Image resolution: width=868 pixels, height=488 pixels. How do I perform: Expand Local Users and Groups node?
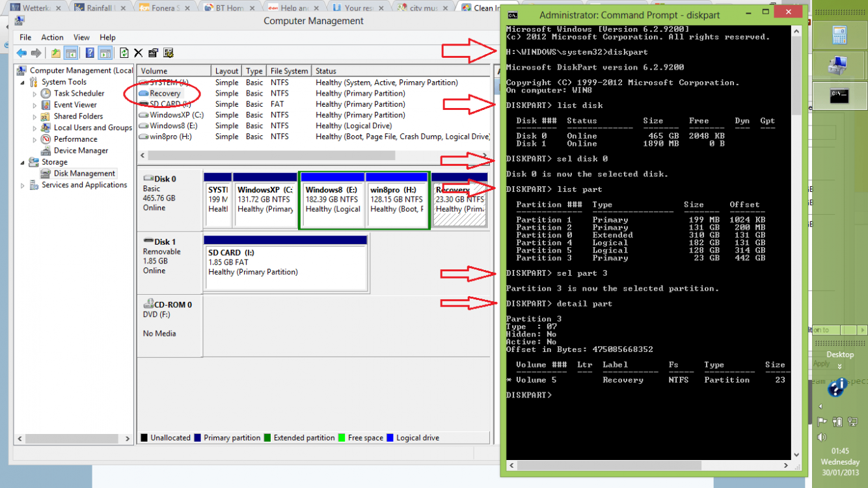[x=34, y=128]
